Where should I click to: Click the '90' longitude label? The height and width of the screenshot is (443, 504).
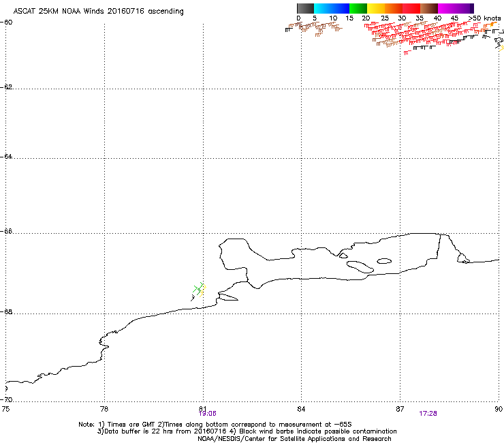pyautogui.click(x=499, y=409)
